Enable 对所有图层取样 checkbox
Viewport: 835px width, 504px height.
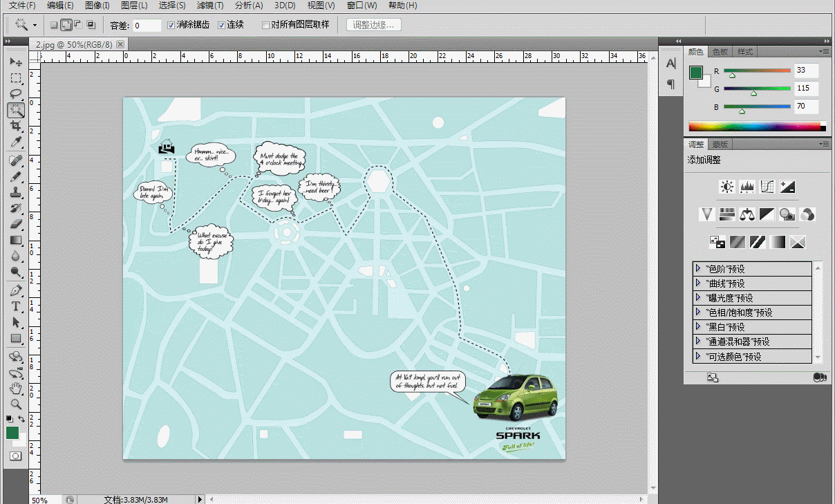[x=265, y=25]
